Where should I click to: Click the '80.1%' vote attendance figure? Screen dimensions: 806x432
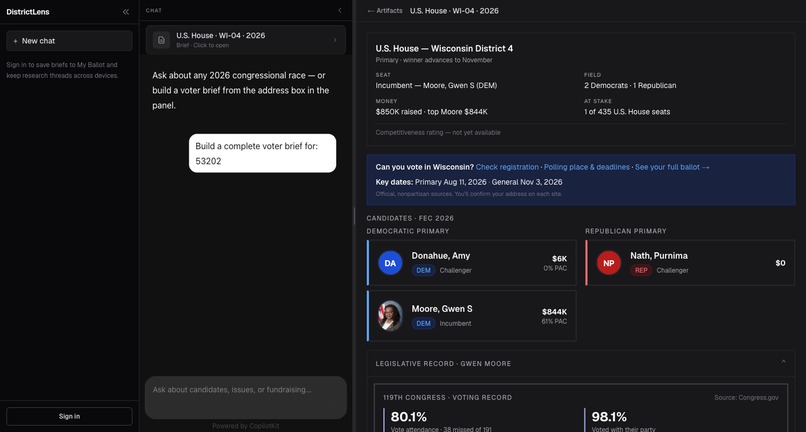[409, 417]
